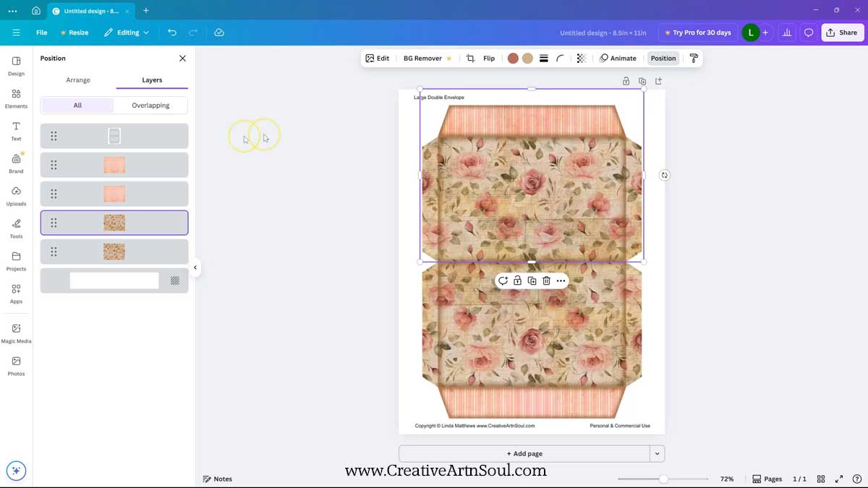Open the Design sidebar panel
Screen dimensions: 868x488
[16, 66]
